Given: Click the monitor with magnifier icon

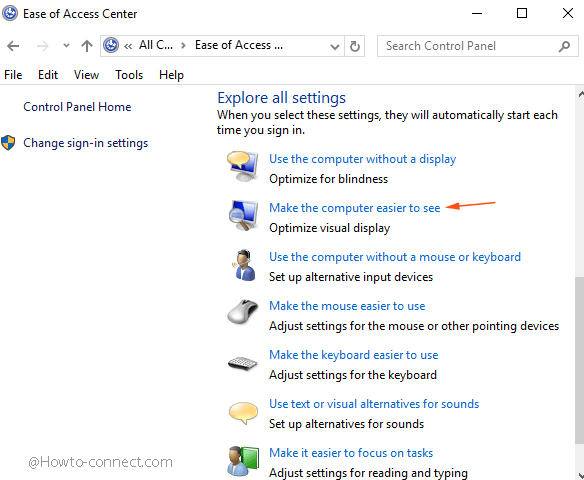Looking at the screenshot, I should point(243,215).
